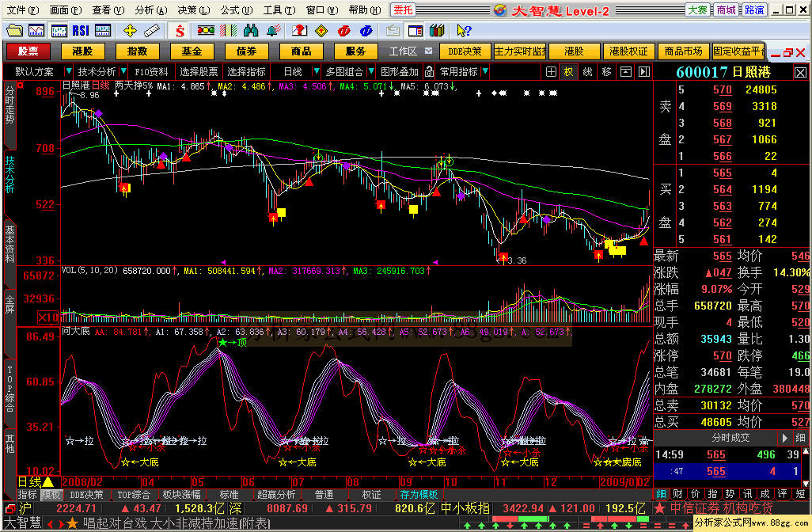The image size is (812, 532).
Task: Click the open folder toolbar icon
Action: (14, 31)
